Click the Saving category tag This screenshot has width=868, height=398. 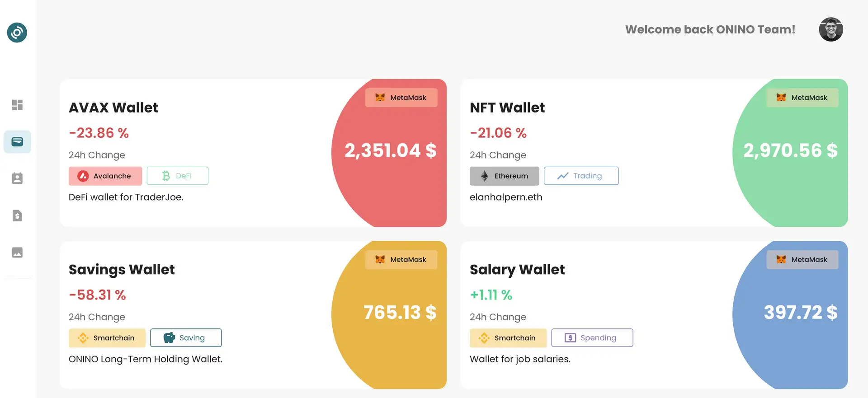point(185,338)
